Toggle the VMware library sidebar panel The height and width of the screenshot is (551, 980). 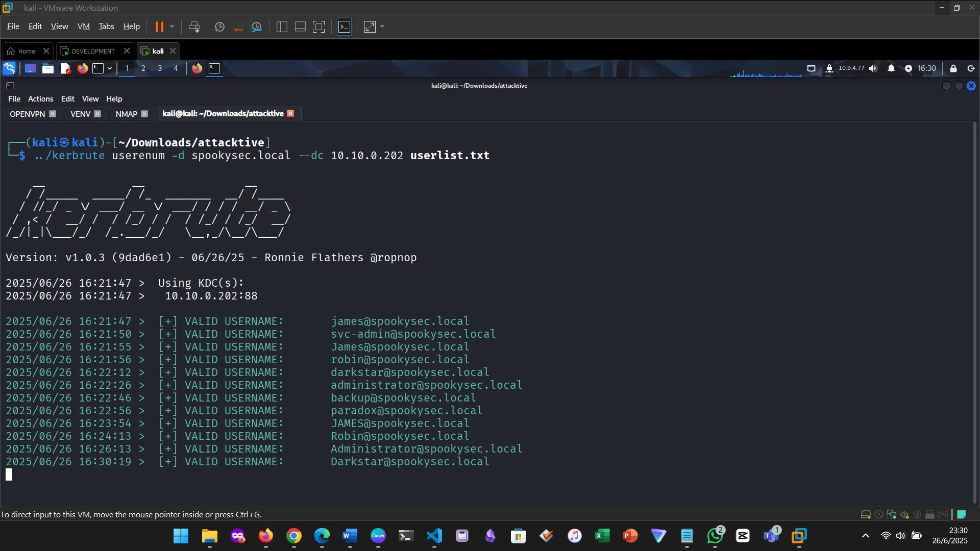[281, 27]
